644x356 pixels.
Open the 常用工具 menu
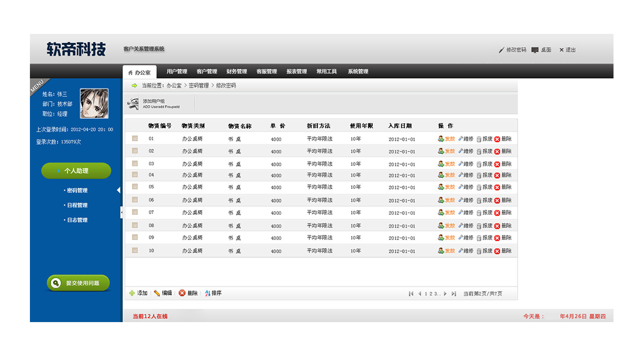(327, 71)
